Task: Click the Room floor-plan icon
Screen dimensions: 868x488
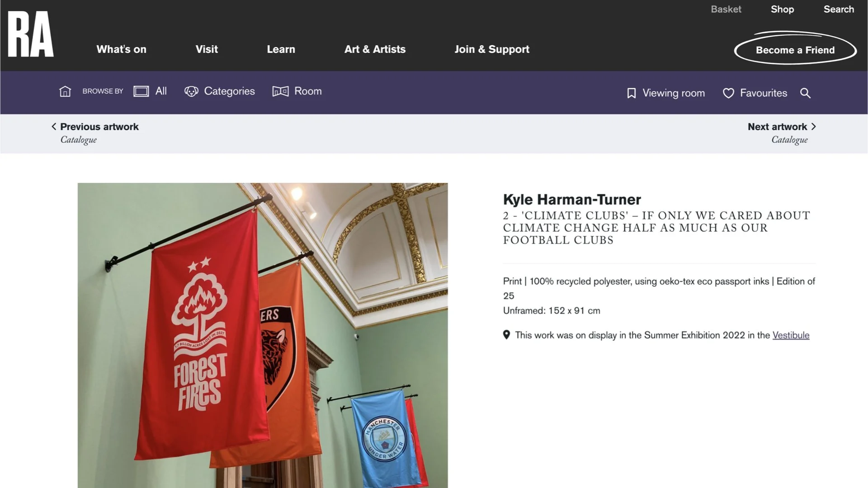Action: tap(280, 91)
